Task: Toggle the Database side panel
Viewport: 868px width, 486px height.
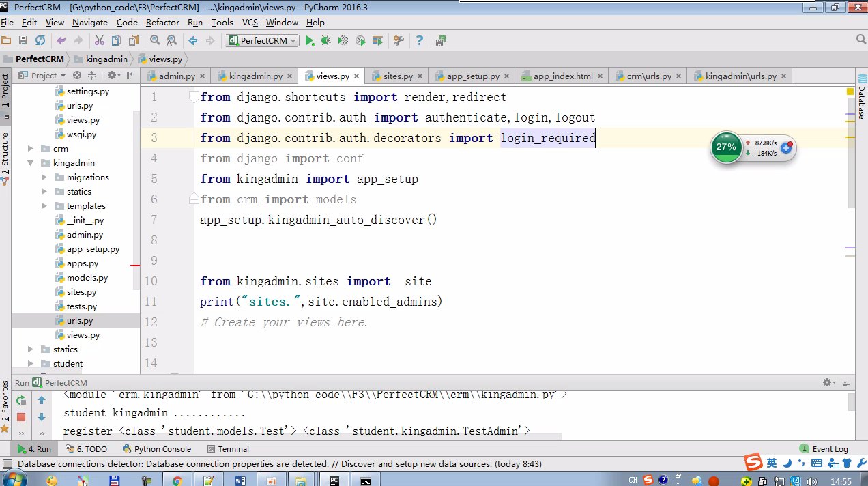Action: click(861, 102)
